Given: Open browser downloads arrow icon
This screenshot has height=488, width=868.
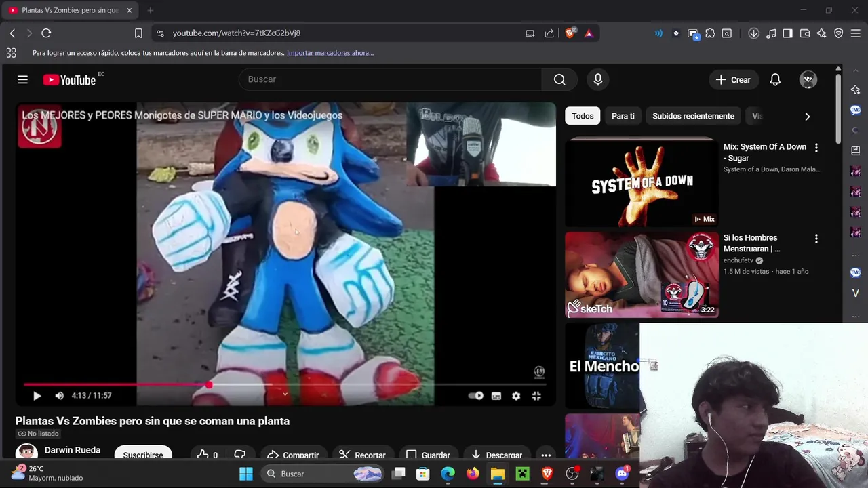Looking at the screenshot, I should click(x=753, y=33).
